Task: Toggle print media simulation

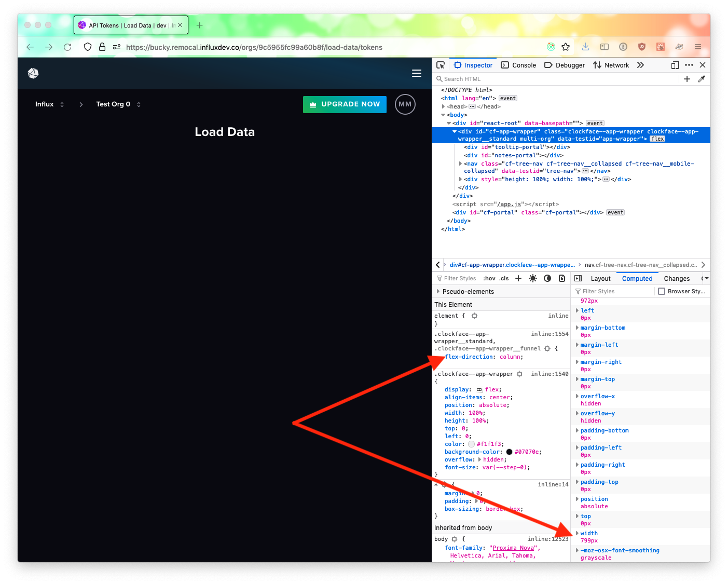Action: tap(562, 278)
